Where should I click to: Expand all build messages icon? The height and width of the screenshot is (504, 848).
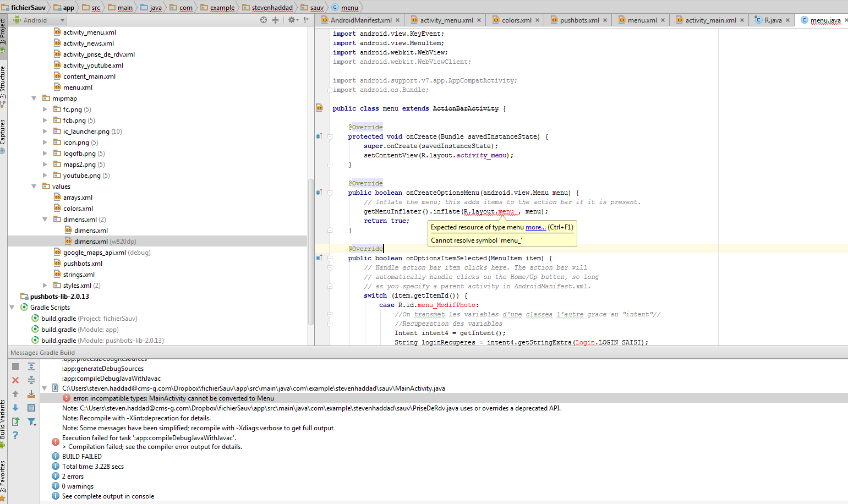tap(31, 366)
